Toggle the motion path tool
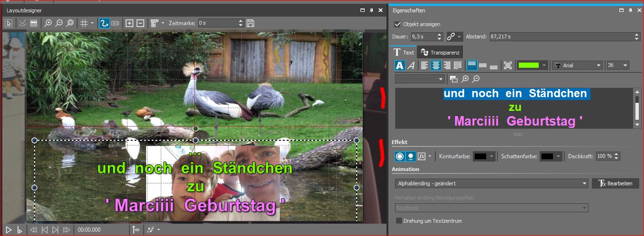644x236 pixels. click(104, 23)
